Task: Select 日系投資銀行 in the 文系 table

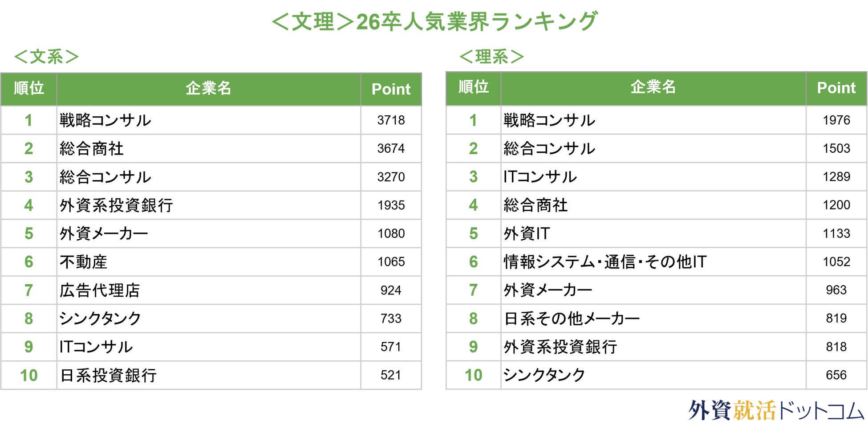Action: (108, 376)
